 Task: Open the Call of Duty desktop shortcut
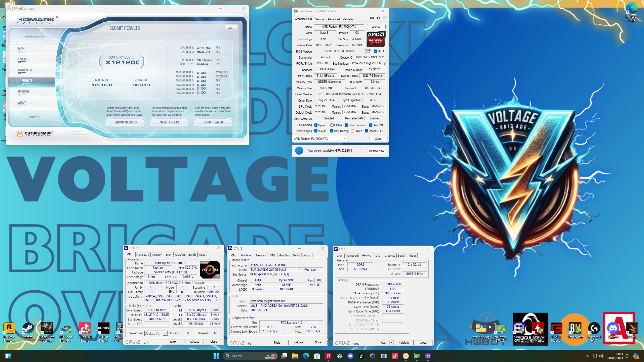pos(103,332)
